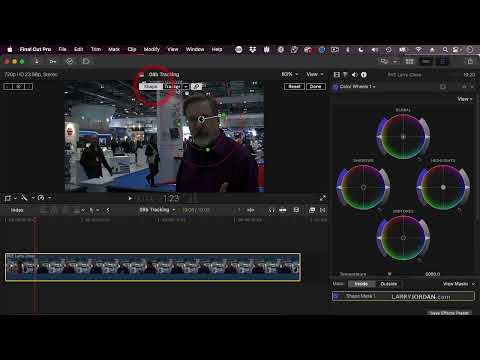Click the Done button in viewer

(315, 86)
